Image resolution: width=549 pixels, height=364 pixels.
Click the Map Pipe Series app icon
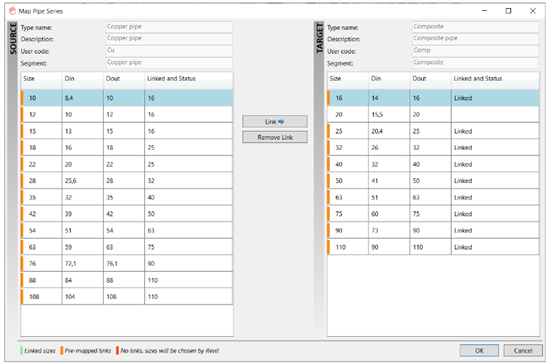coord(12,11)
